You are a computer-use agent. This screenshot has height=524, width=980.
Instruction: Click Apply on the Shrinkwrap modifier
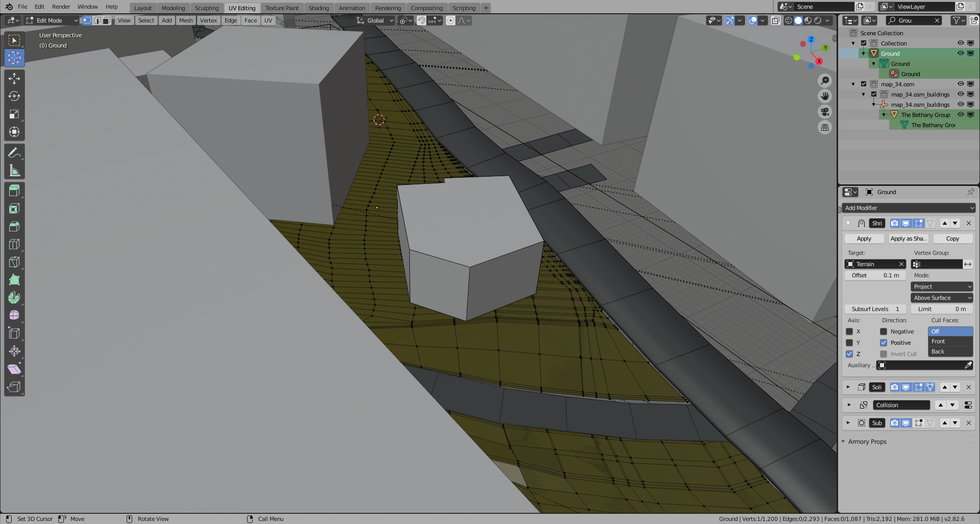pos(864,239)
